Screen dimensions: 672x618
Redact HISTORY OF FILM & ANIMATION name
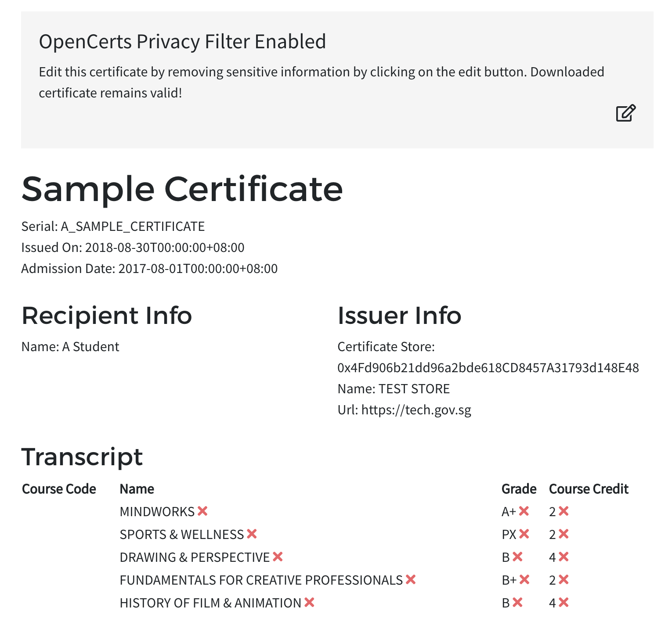[x=309, y=602]
